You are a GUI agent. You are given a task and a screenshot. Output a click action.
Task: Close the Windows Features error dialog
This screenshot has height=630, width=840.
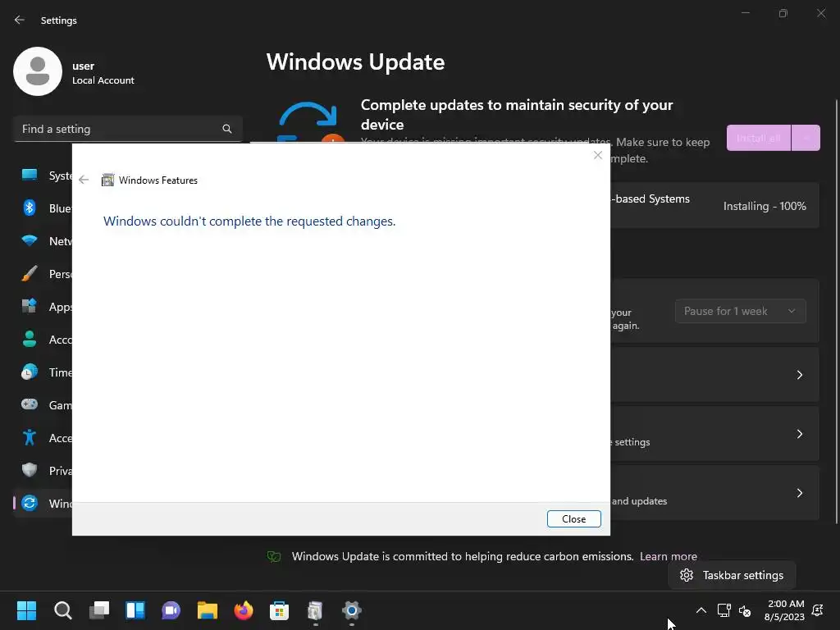(x=573, y=518)
